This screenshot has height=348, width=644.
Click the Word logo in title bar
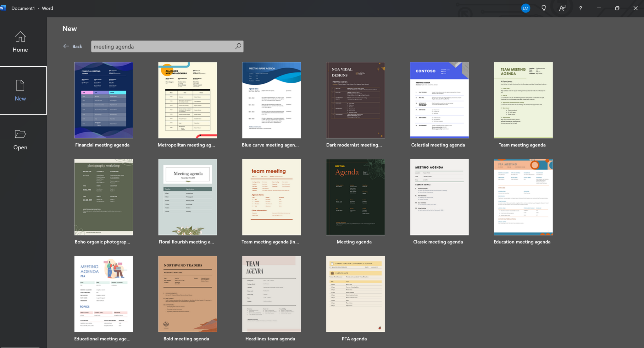click(x=3, y=8)
